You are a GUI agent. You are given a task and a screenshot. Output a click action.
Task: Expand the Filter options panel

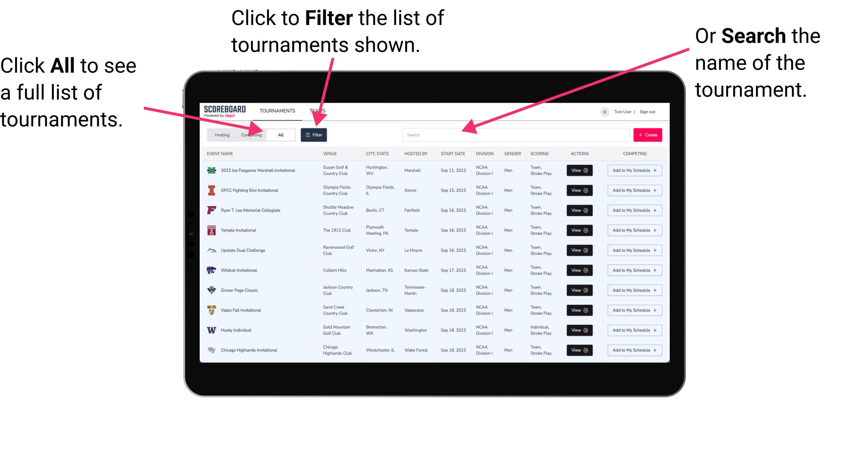[x=315, y=134]
